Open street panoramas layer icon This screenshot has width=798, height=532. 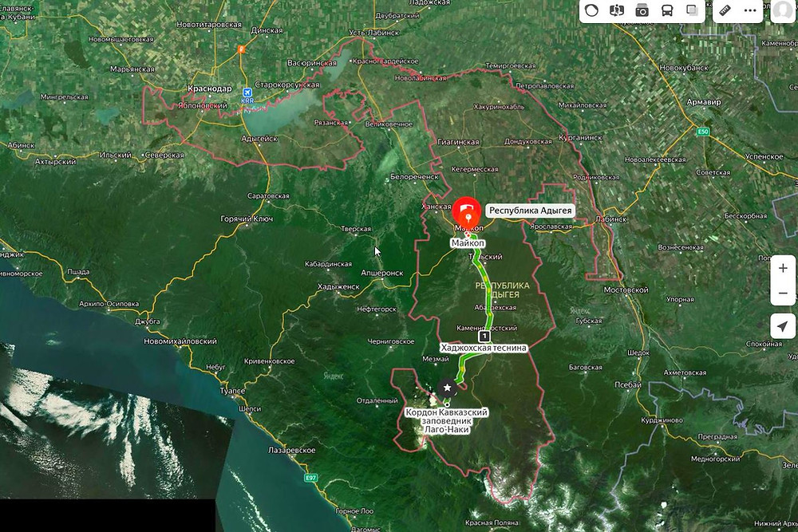point(617,10)
